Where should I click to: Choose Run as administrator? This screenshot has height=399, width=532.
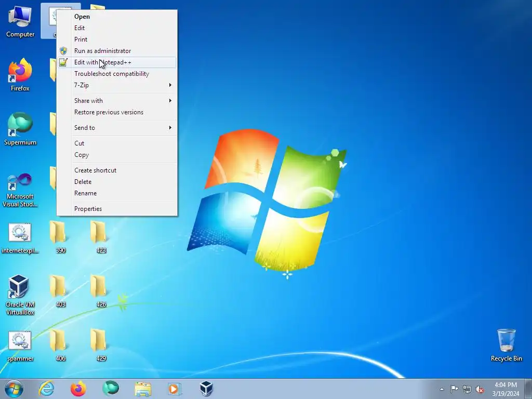click(117, 51)
